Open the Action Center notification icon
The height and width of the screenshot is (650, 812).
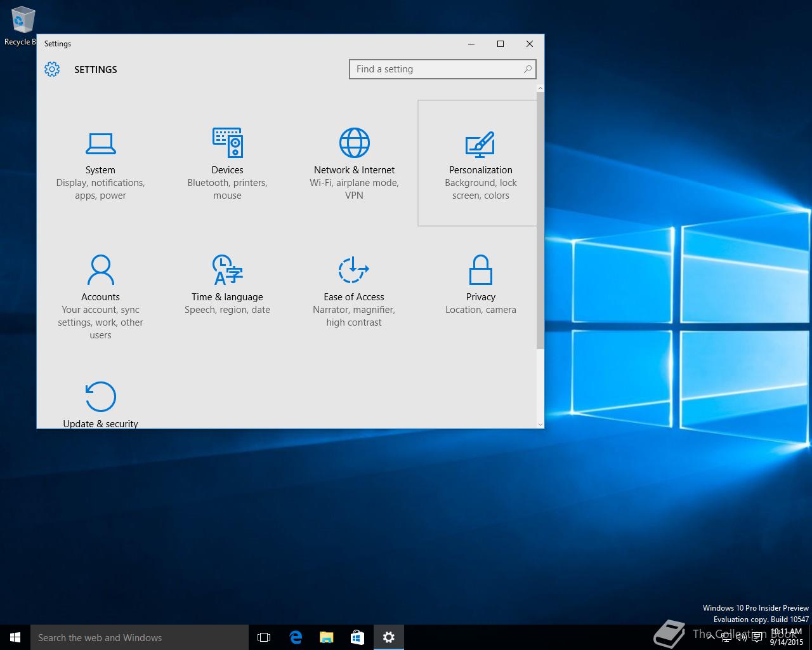pos(757,637)
